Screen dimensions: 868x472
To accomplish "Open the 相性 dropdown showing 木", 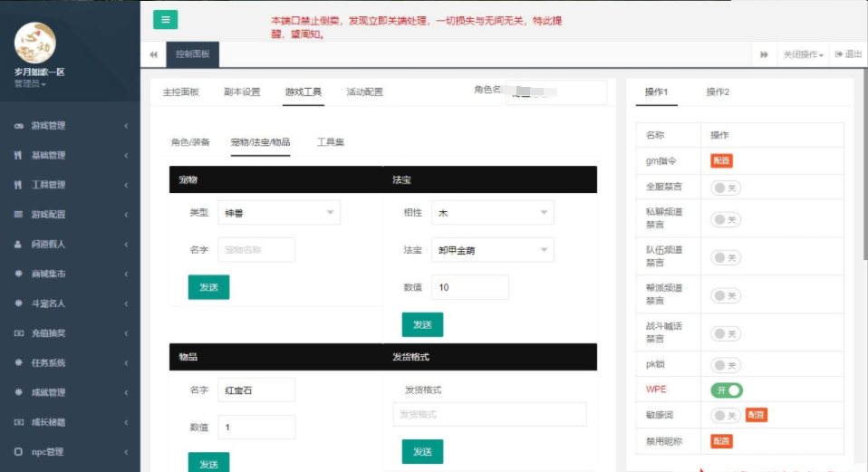I will [492, 213].
